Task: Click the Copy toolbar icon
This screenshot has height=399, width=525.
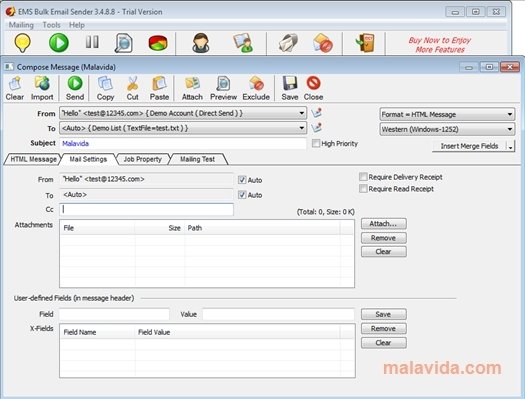Action: 105,88
